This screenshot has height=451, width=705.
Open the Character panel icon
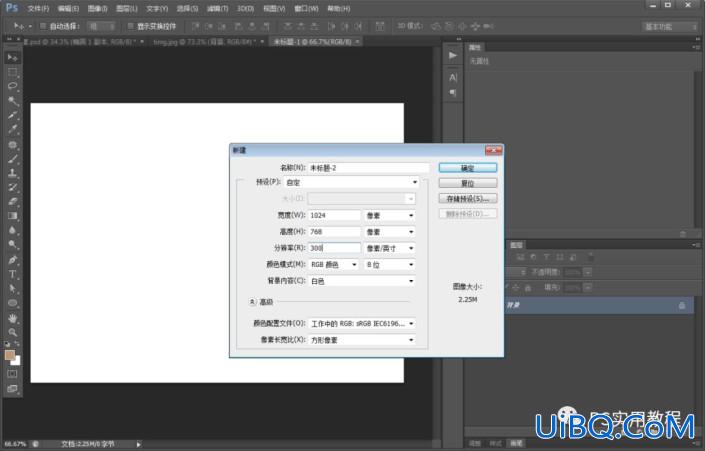[x=453, y=77]
